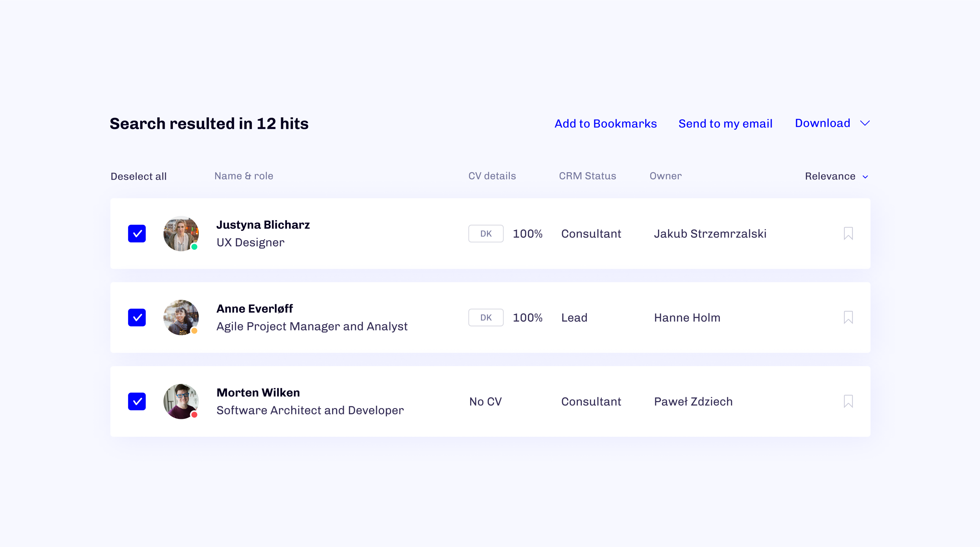Click Add to Bookmarks link

click(605, 124)
